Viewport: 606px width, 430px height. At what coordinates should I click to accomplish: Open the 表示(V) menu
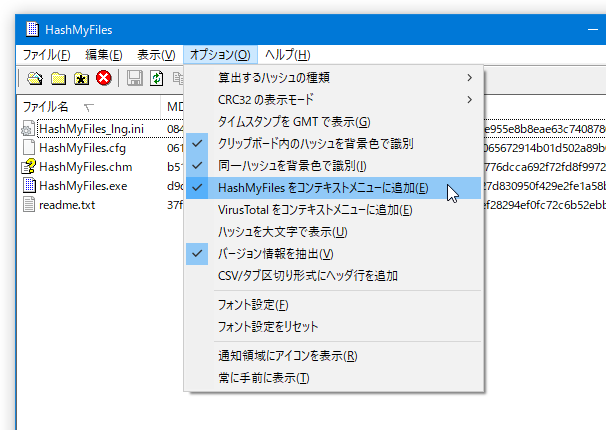click(x=156, y=54)
